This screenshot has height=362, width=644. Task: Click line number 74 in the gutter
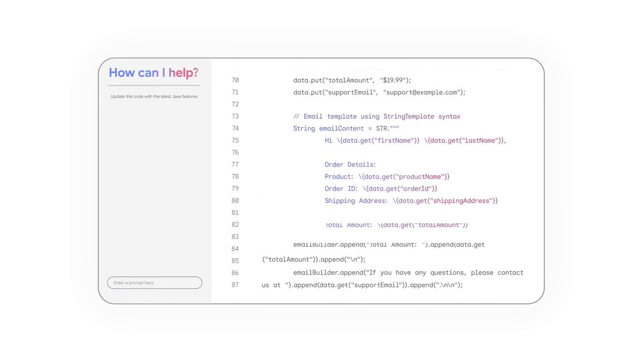pos(235,128)
